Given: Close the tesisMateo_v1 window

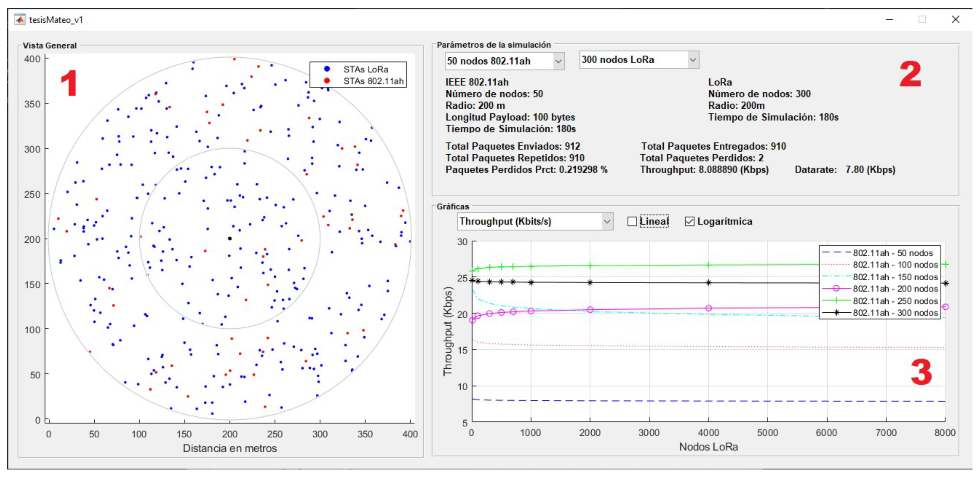Looking at the screenshot, I should click(x=955, y=19).
